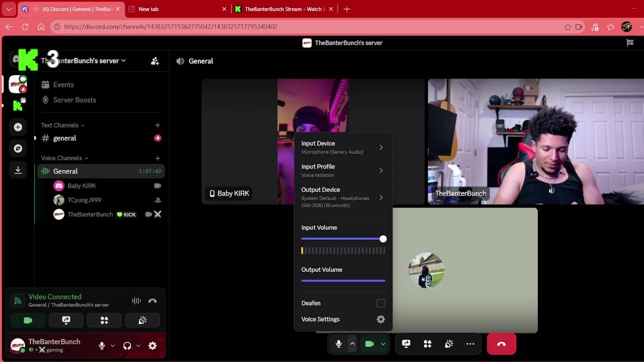The width and height of the screenshot is (644, 362).
Task: Click the create invite icon beside server name
Action: coord(155,61)
